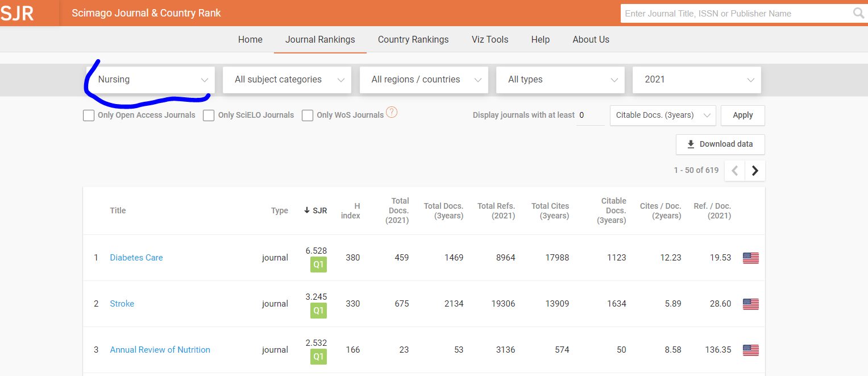Click the US flag in Stroke row

pos(751,304)
